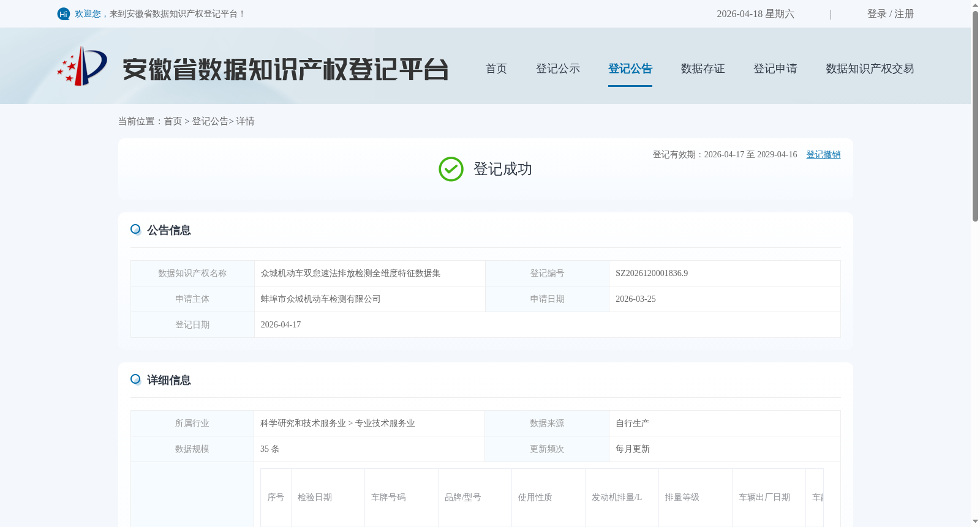Click the 申请日期 label cell
Image resolution: width=980 pixels, height=527 pixels.
coord(547,299)
